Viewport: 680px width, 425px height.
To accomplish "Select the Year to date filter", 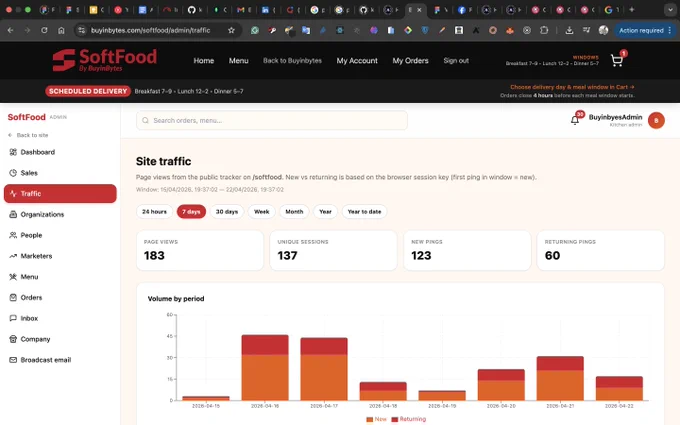I will tap(364, 212).
